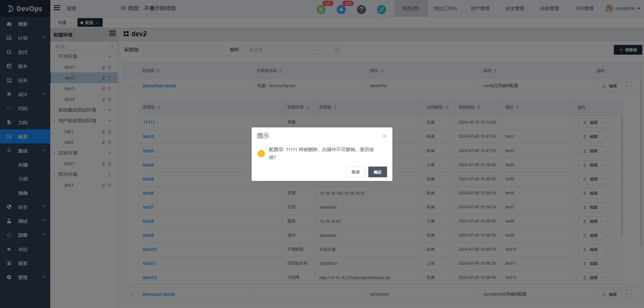The height and width of the screenshot is (308, 644).
Task: Click the search magnifier button next to 组件
Action: point(336,50)
